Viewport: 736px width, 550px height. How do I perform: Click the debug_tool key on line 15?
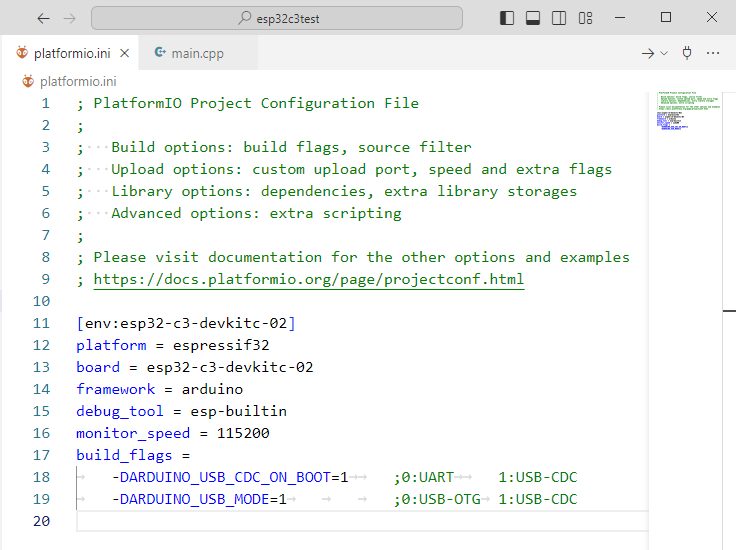click(x=120, y=411)
